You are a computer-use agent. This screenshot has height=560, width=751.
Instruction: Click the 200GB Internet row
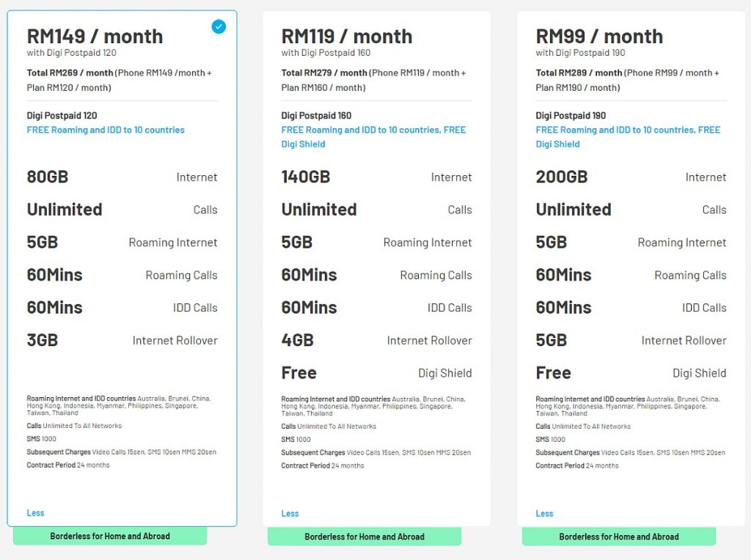point(631,177)
